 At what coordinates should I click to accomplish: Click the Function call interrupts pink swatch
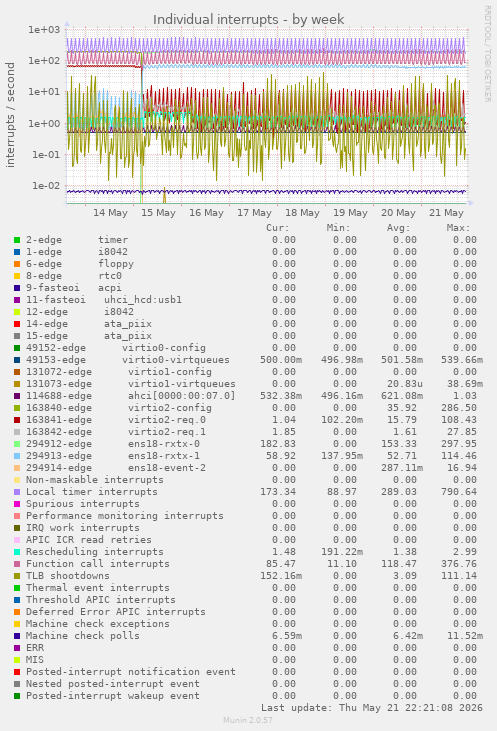click(17, 564)
